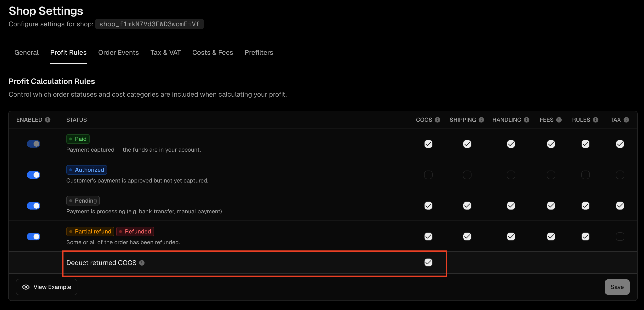Click the Refunded status badge
The image size is (644, 310).
[x=135, y=231]
